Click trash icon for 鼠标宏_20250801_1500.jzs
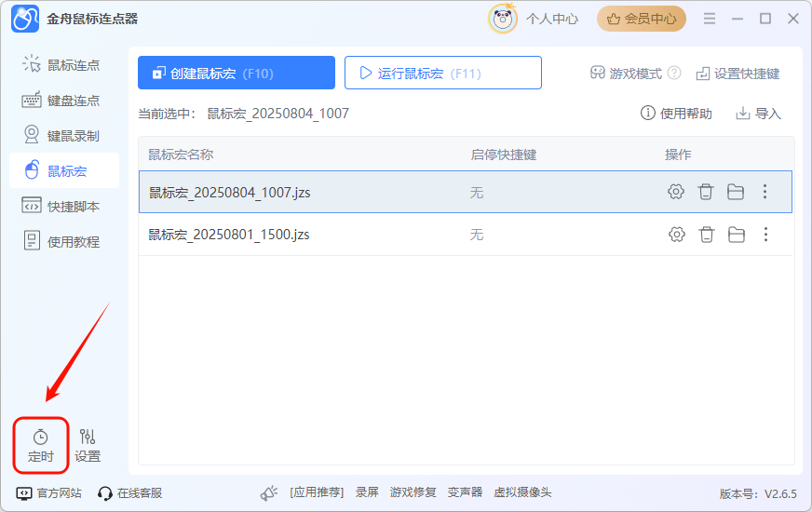 707,235
